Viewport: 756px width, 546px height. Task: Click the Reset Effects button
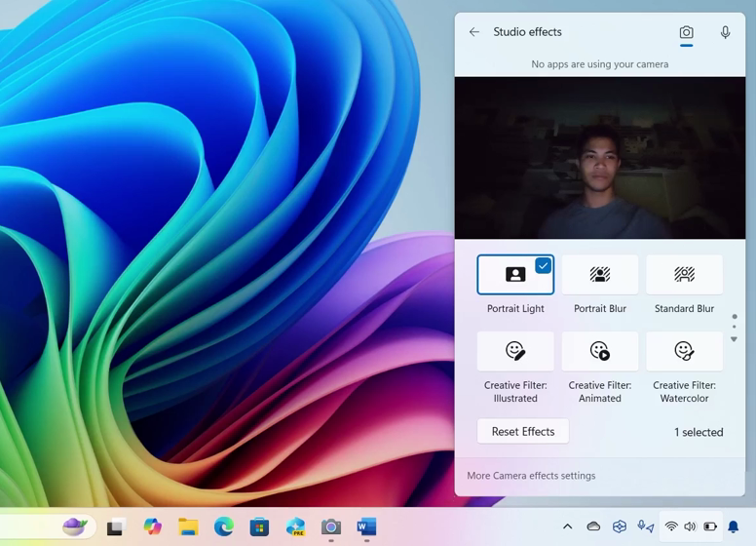(x=522, y=431)
